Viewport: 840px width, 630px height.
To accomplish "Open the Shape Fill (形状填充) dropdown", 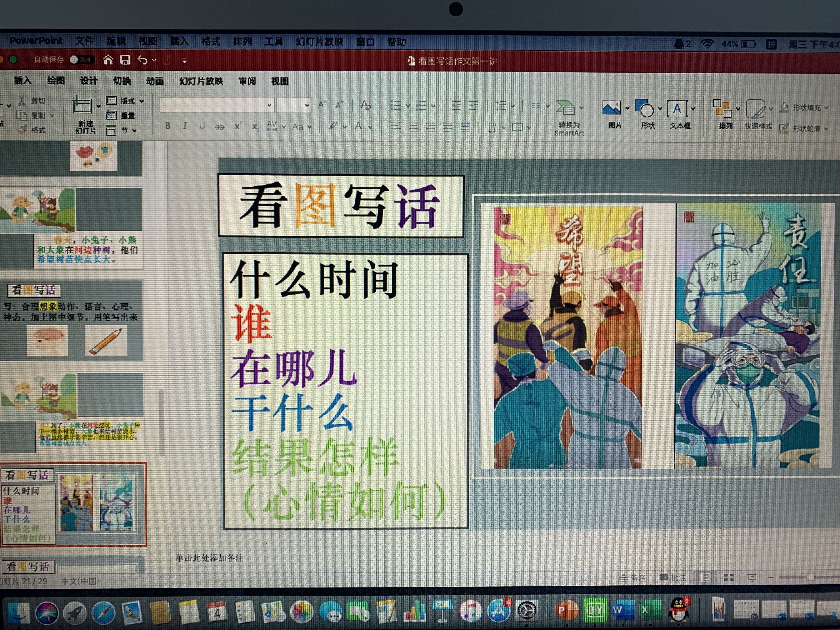I will click(826, 108).
